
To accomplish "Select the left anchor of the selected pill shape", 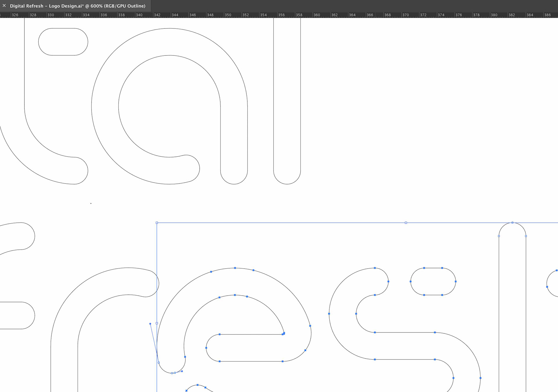I will (411, 281).
